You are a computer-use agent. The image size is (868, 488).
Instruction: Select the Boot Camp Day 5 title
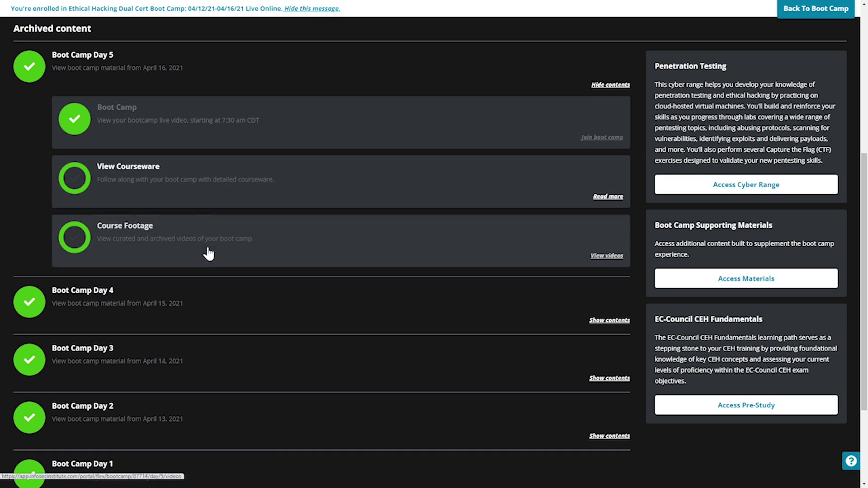[x=82, y=55]
